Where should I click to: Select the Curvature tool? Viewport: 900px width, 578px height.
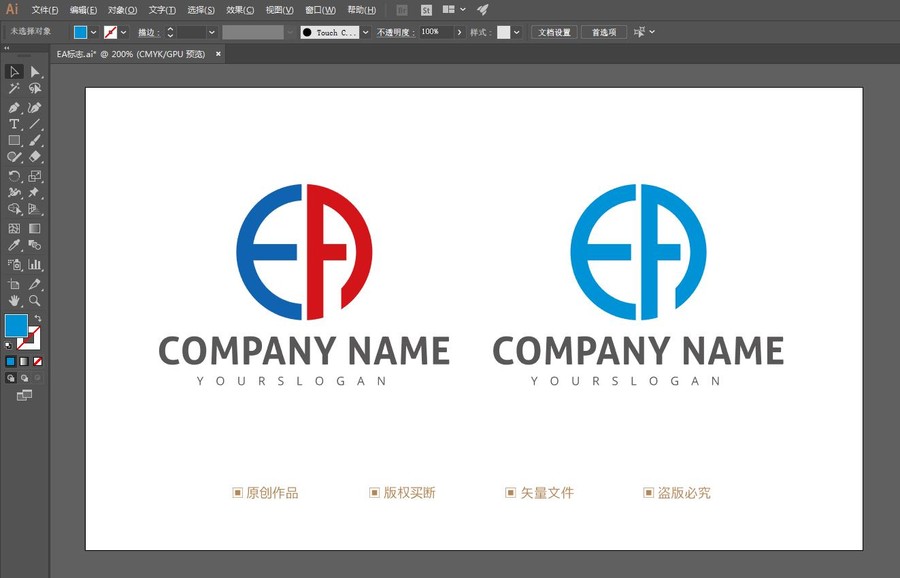pos(35,108)
